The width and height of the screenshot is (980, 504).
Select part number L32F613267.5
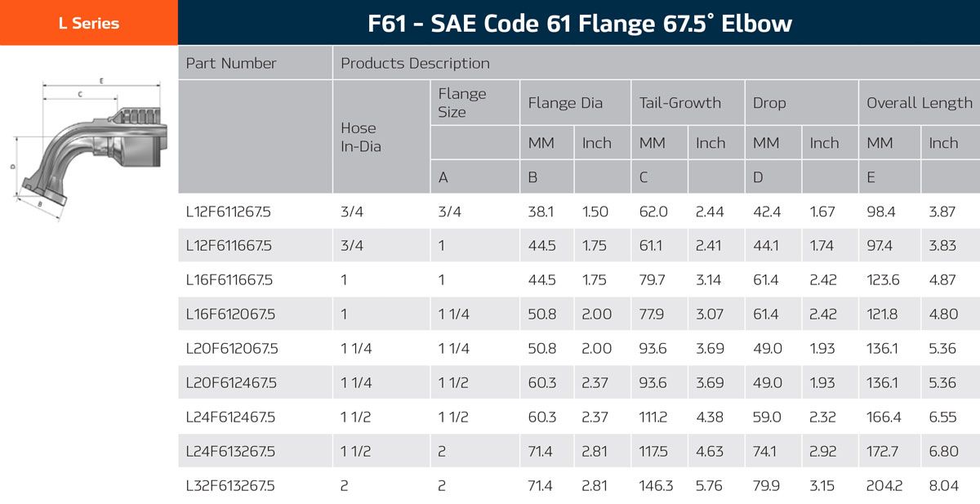[230, 486]
